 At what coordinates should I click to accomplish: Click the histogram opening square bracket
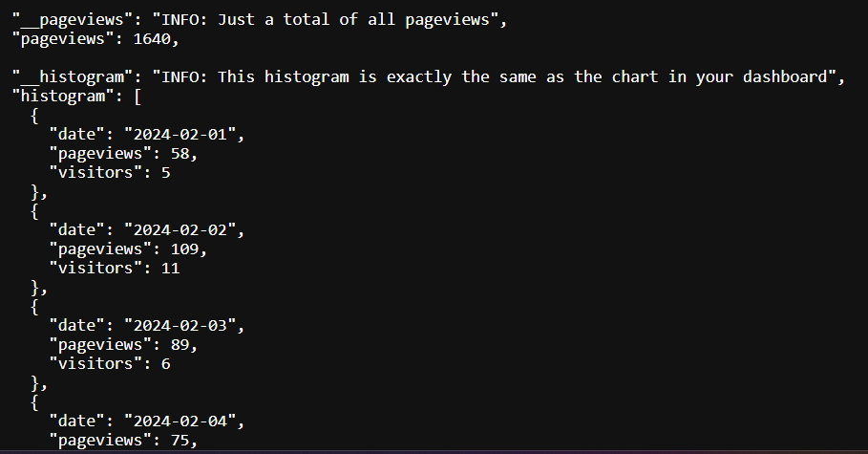coord(138,97)
